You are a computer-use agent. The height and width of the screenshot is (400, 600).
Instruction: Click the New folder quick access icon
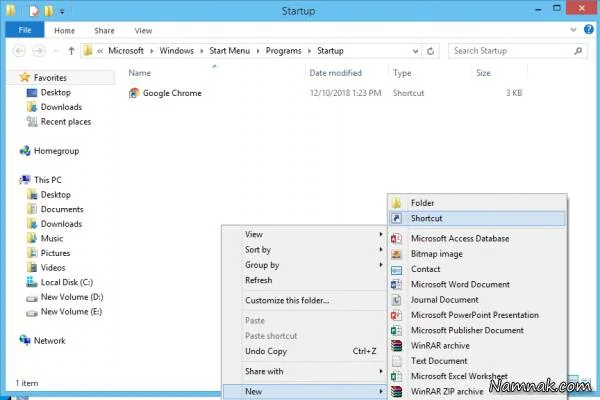(49, 11)
